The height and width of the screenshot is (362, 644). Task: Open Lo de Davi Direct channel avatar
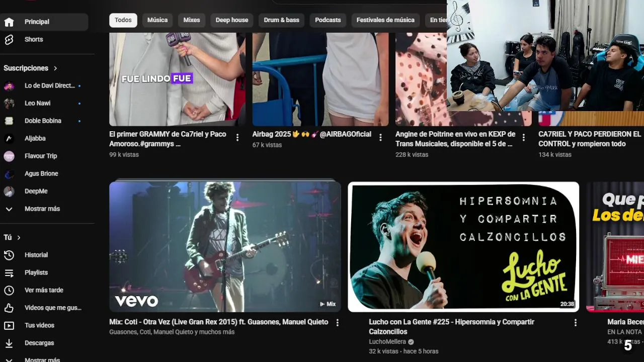coord(9,86)
